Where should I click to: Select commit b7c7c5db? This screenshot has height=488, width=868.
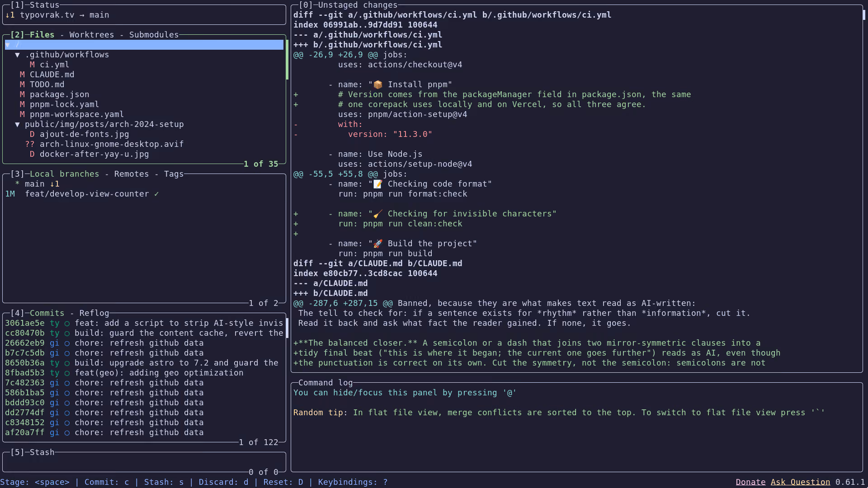point(144,353)
